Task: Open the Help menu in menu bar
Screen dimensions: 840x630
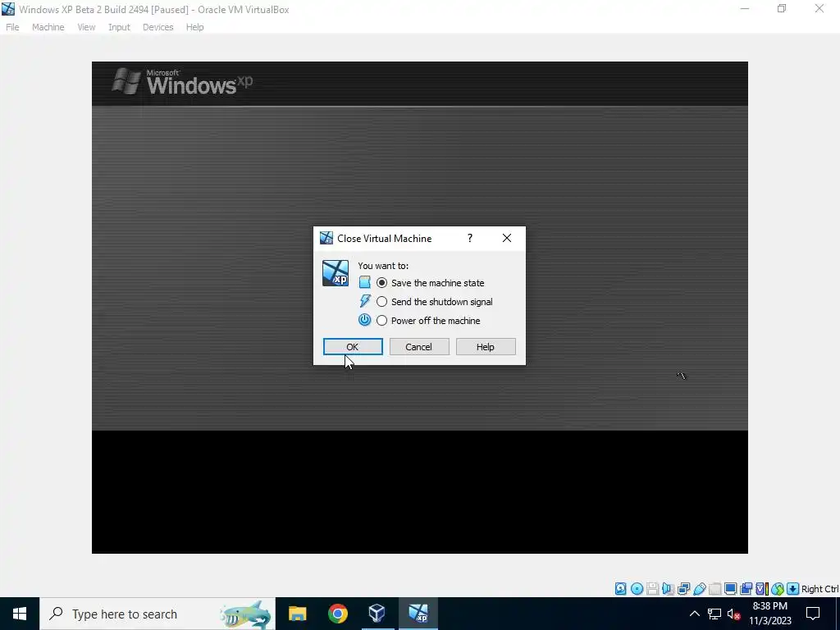Action: [195, 27]
